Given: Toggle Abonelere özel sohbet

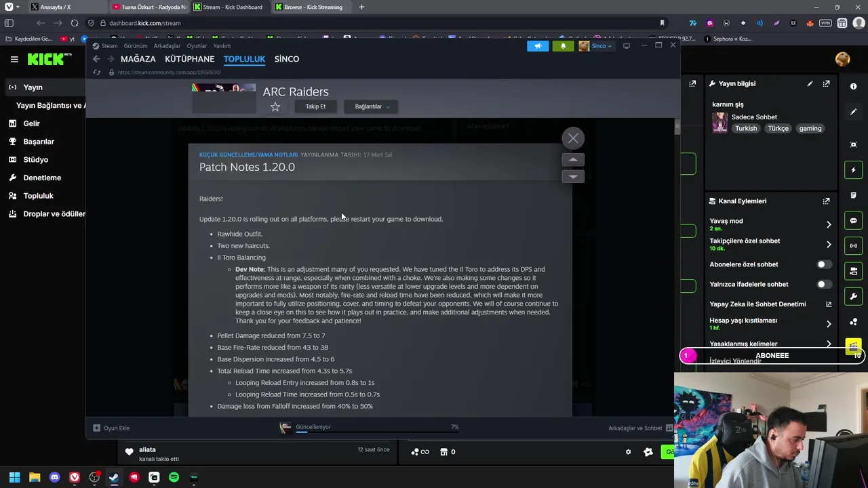Looking at the screenshot, I should pos(823,264).
